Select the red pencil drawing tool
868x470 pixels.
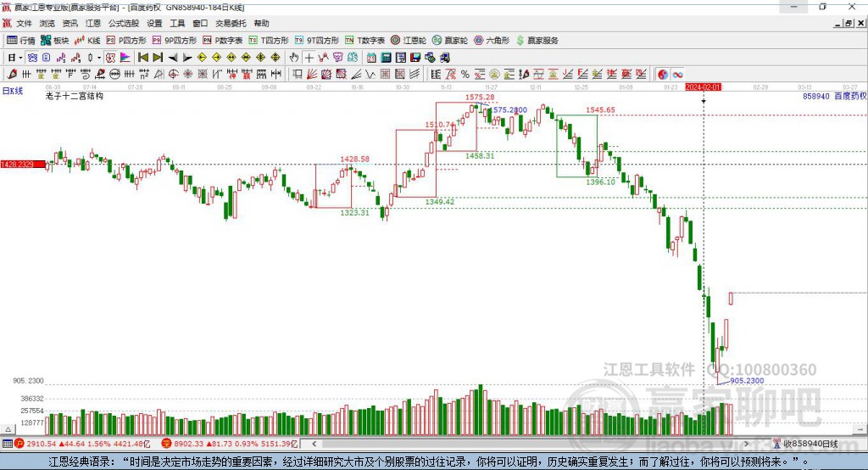click(12, 75)
